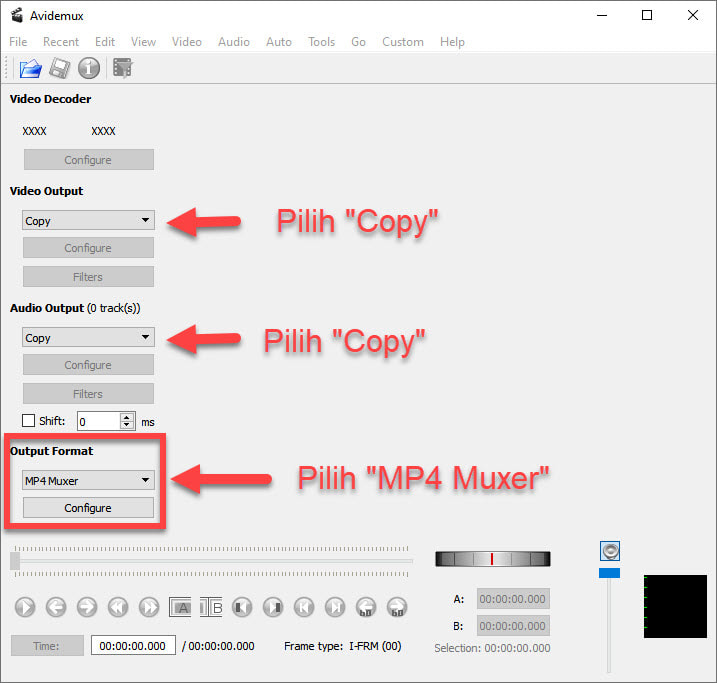This screenshot has height=683, width=717.
Task: Set selection start marker A
Action: (x=180, y=607)
